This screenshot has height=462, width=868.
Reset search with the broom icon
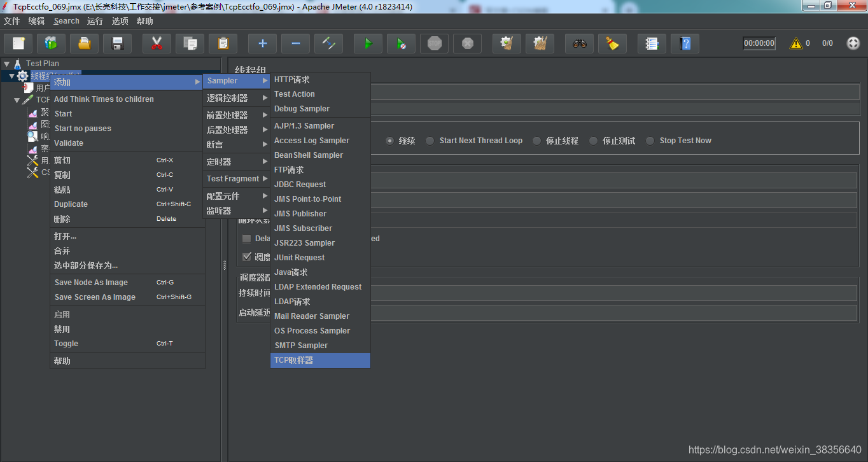coord(612,43)
